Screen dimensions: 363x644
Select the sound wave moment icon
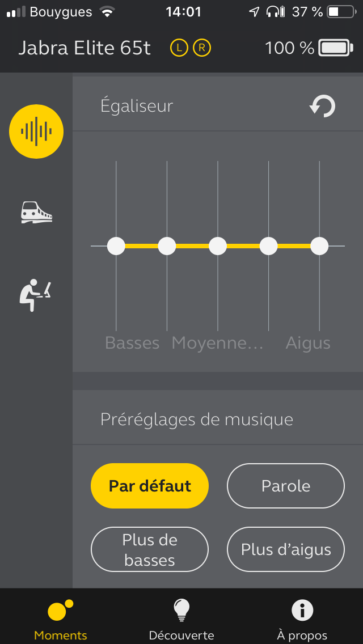coord(36,132)
